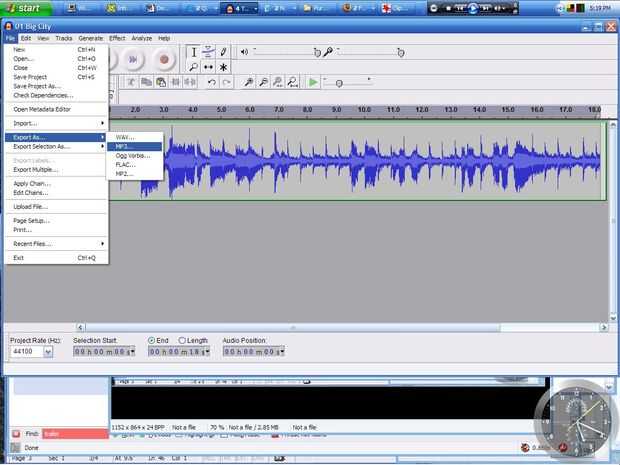Select the Multi-Tool asterisk icon
The image size is (620, 465).
(x=223, y=67)
